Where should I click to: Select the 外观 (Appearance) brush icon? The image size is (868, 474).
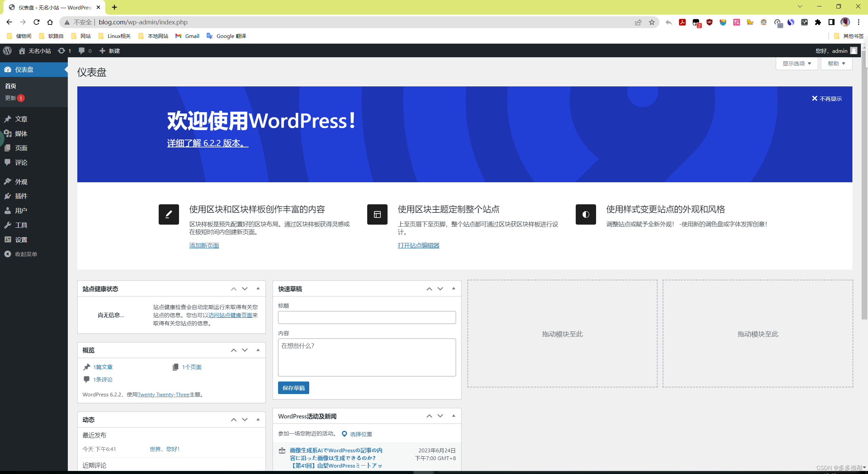click(x=8, y=182)
